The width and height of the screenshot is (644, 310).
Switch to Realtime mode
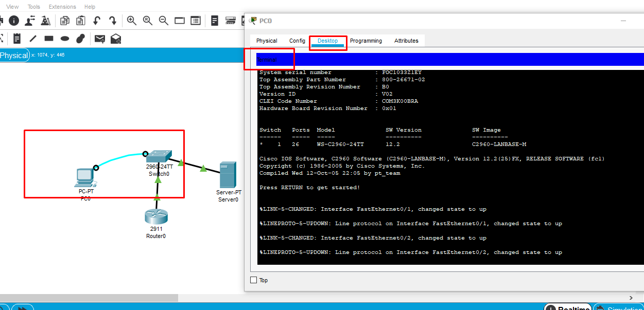click(568, 307)
